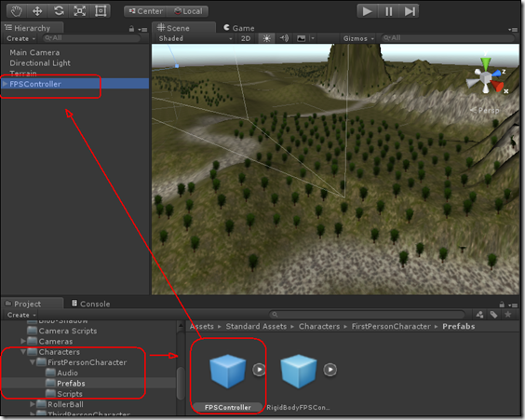The width and height of the screenshot is (525, 420).
Task: Collapse the Characters folder
Action: click(23, 352)
